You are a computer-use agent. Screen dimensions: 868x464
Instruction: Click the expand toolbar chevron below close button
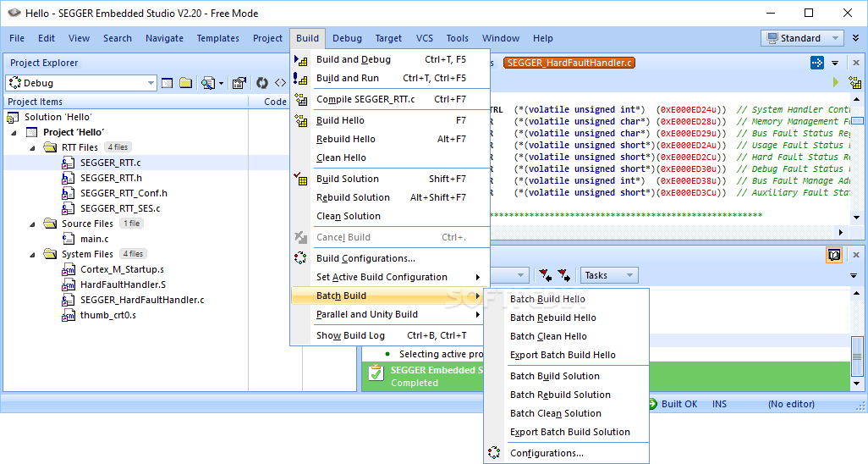tap(855, 38)
